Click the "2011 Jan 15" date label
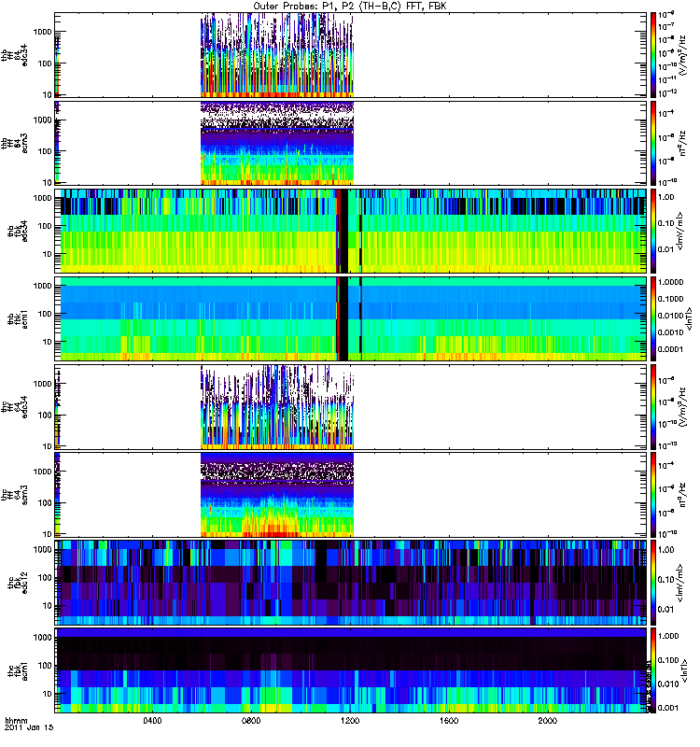The image size is (700, 747). [29, 727]
